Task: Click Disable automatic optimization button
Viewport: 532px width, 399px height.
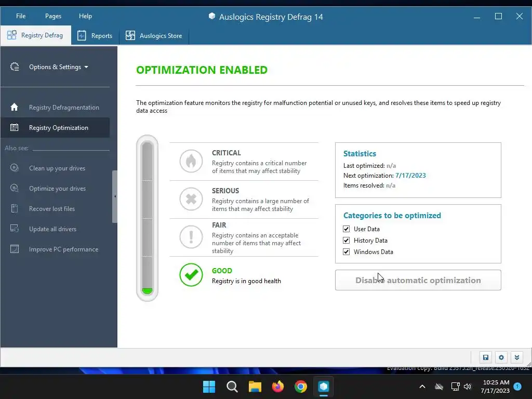Action: (418, 280)
